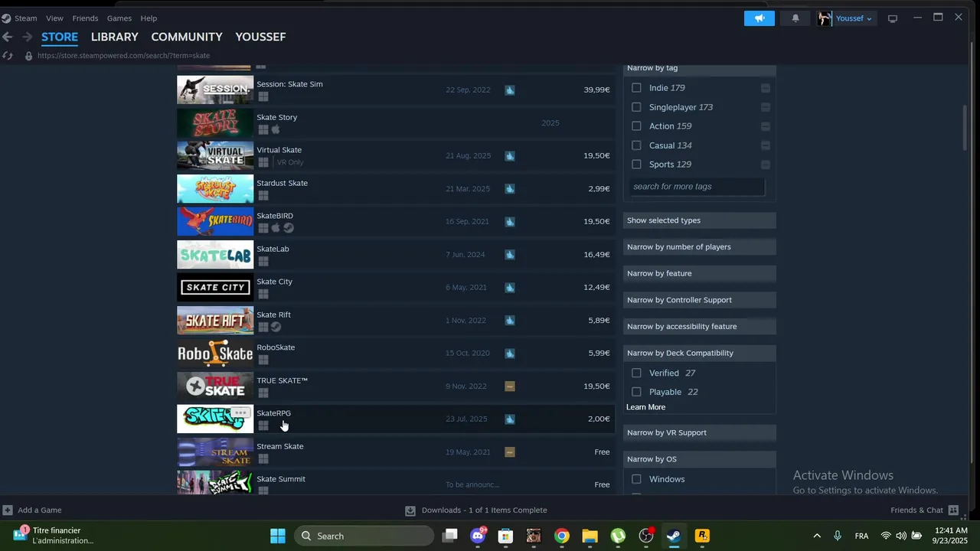Enable the Verified Deck compatibility filter
The width and height of the screenshot is (980, 551).
[636, 373]
